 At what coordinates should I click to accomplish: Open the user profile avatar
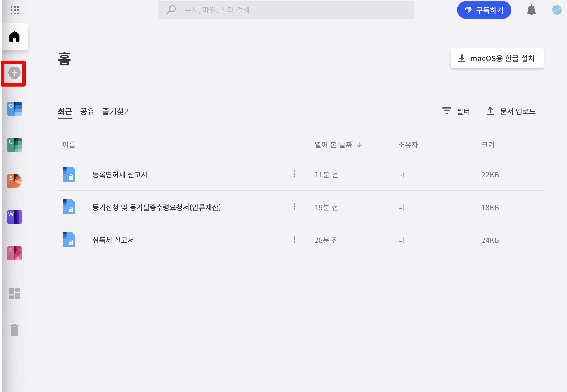tap(557, 10)
